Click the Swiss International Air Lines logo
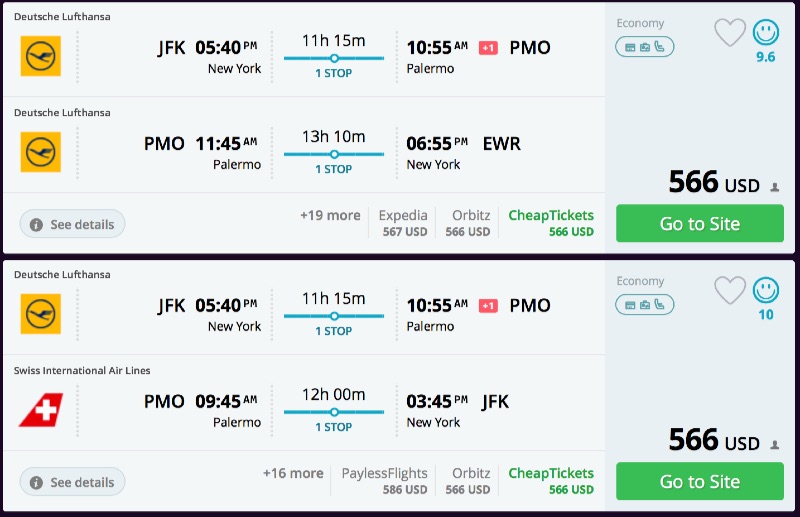Screen dimensions: 800x517 41,410
